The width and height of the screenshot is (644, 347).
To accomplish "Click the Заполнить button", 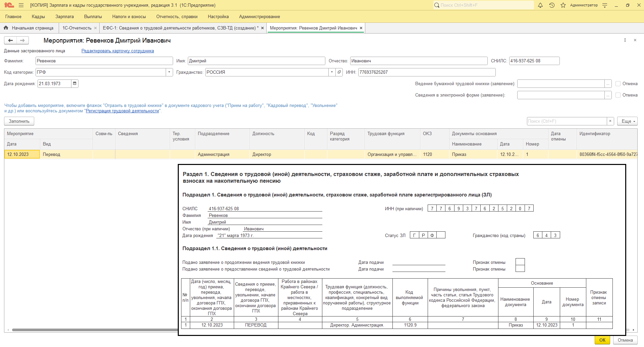I will click(x=19, y=121).
